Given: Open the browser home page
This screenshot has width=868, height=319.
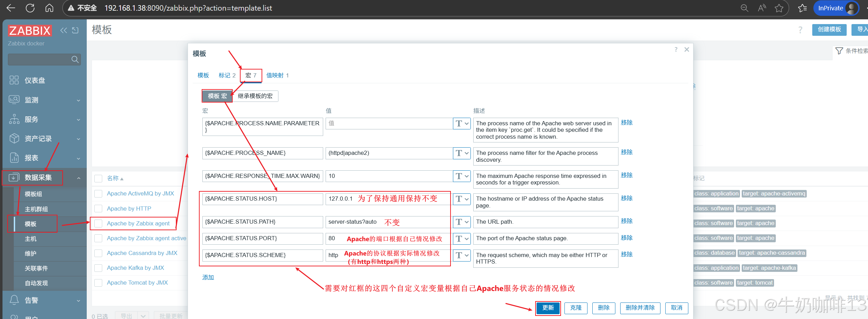Looking at the screenshot, I should point(50,8).
